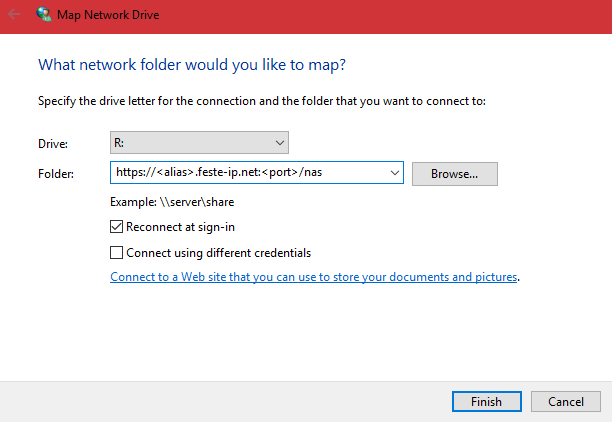Enable Connect using different credentials checkbox
The image size is (612, 422).
(x=117, y=253)
